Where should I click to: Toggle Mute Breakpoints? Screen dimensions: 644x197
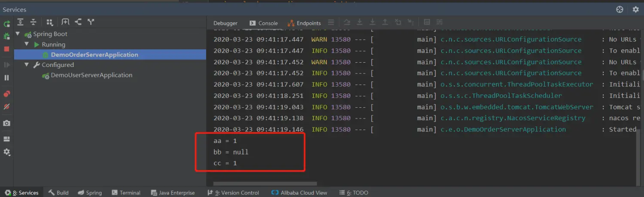click(x=7, y=106)
